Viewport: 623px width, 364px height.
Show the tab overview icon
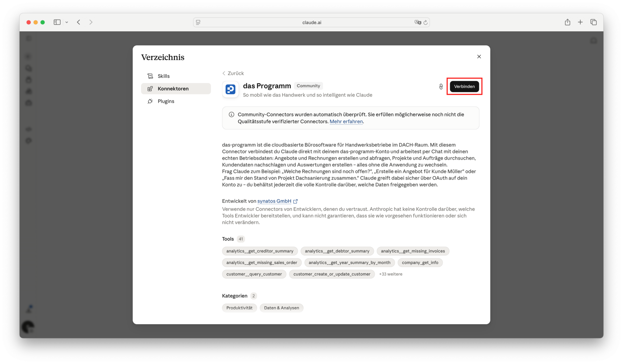593,22
